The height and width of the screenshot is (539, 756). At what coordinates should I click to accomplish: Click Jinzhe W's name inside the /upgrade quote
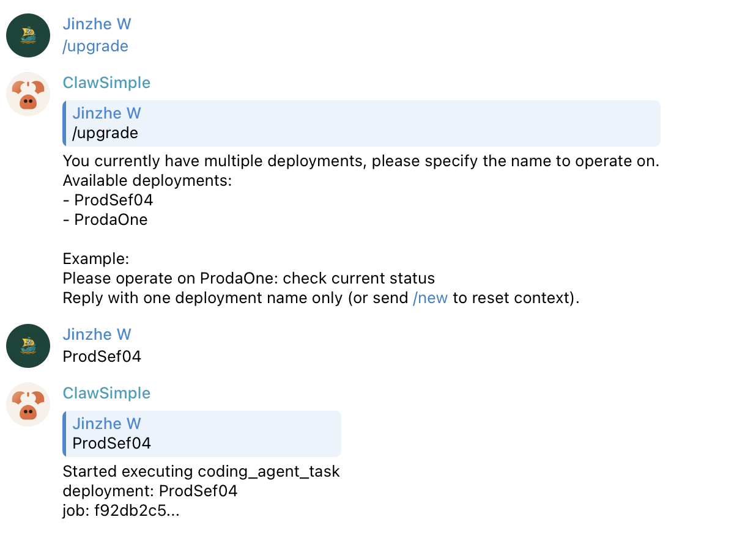pyautogui.click(x=106, y=114)
